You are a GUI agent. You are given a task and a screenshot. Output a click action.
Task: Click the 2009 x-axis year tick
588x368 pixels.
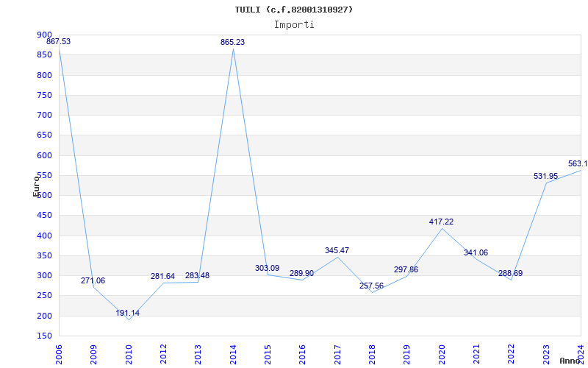93,354
